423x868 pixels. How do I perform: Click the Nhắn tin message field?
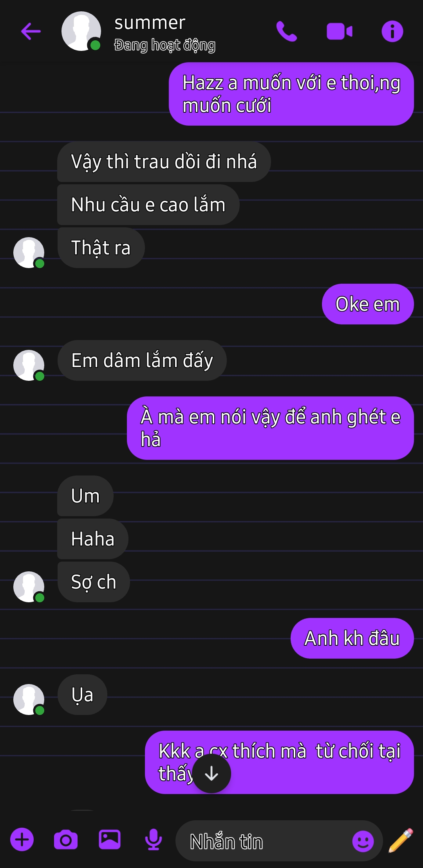point(262,841)
